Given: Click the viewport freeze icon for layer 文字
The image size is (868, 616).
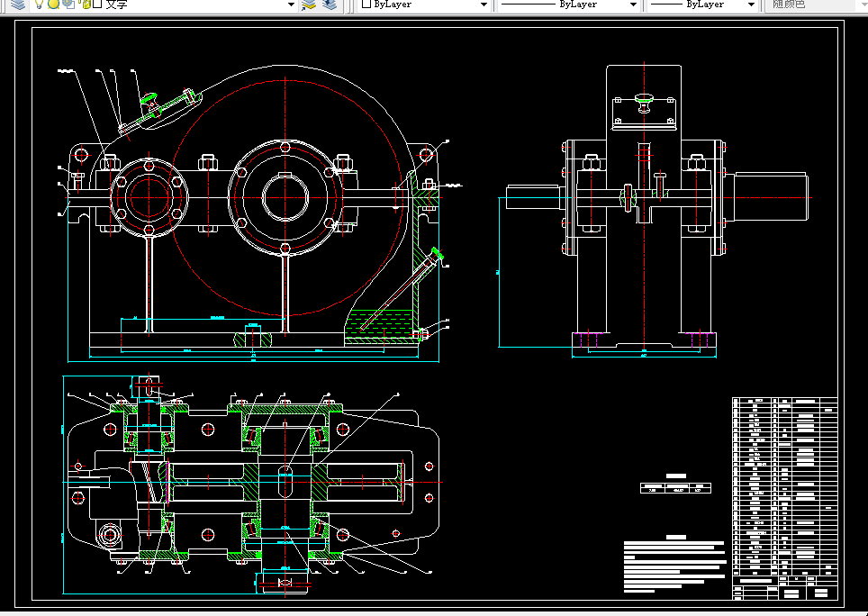Looking at the screenshot, I should tap(68, 5).
